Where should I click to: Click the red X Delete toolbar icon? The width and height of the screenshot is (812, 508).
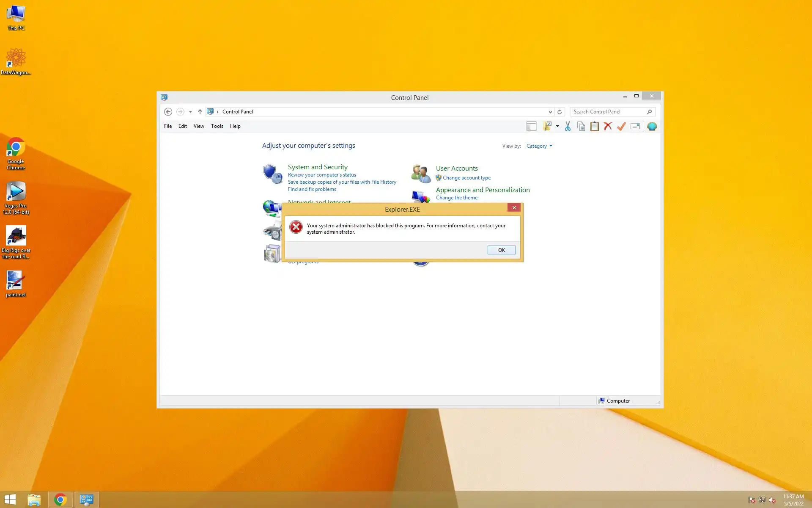point(608,126)
